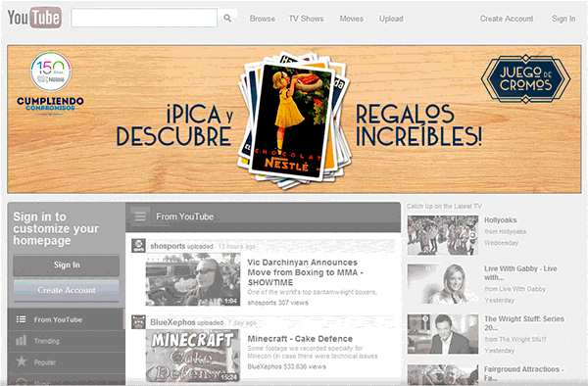Click the Popular star icon
The width and height of the screenshot is (588, 386).
pos(22,362)
